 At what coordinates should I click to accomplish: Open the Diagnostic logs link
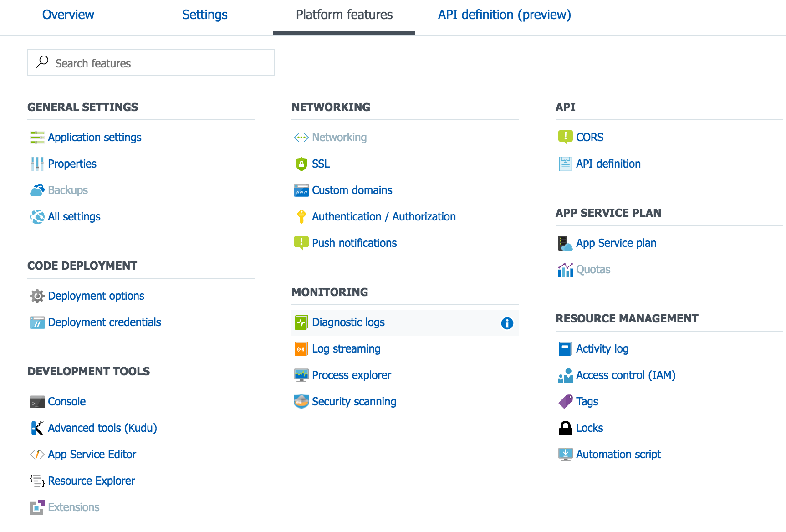click(x=348, y=322)
